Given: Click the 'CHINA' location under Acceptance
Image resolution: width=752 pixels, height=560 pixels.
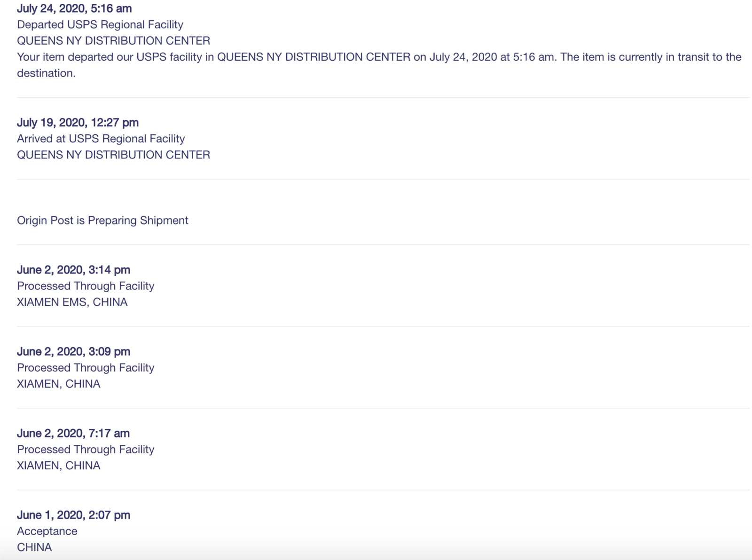Looking at the screenshot, I should point(34,547).
